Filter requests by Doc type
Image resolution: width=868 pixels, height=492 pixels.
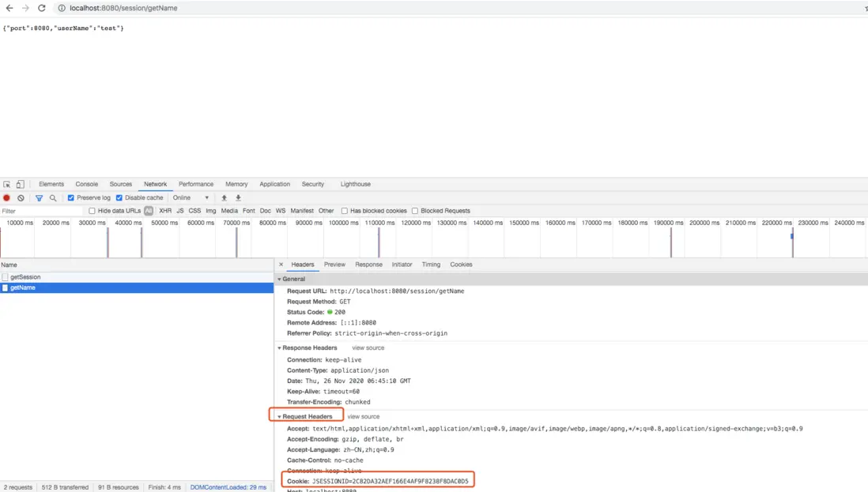266,211
